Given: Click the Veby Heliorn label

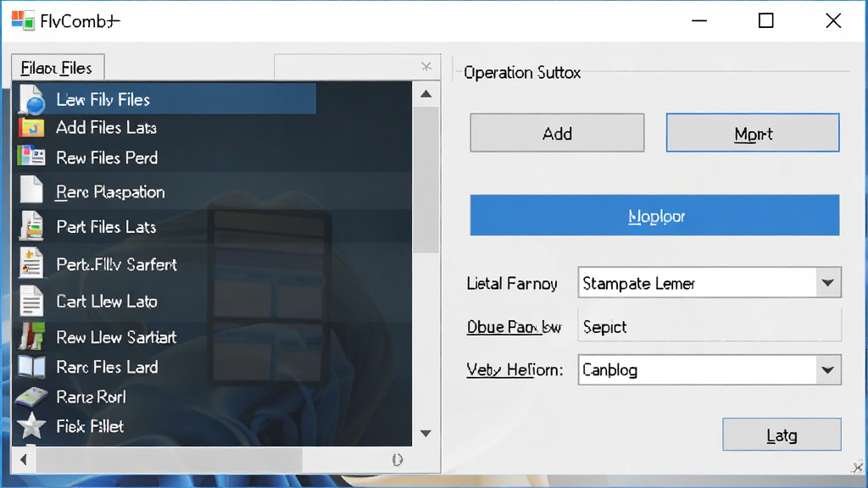Looking at the screenshot, I should 515,369.
